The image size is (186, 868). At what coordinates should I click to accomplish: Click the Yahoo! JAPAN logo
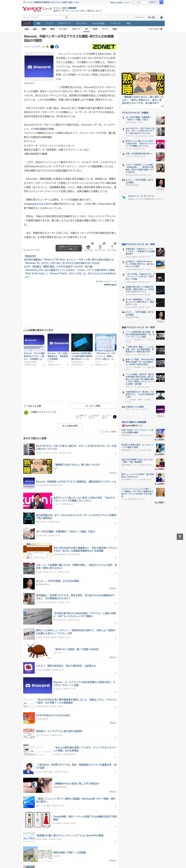(32, 9)
